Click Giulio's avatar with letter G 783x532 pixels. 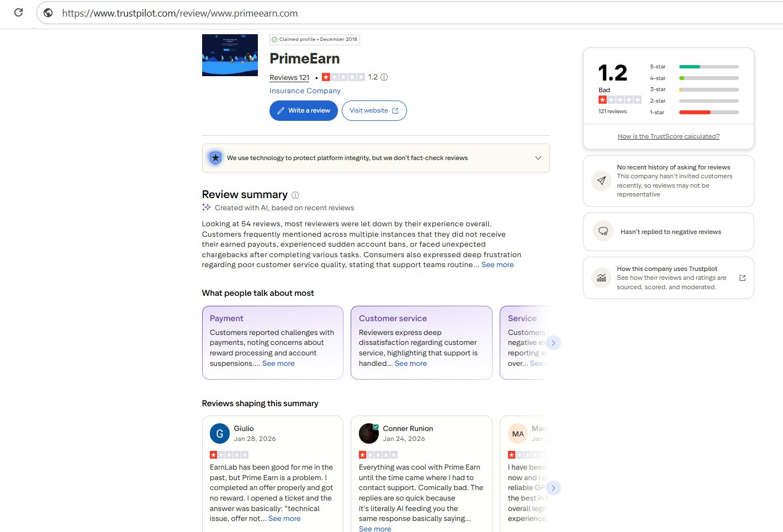pyautogui.click(x=220, y=433)
